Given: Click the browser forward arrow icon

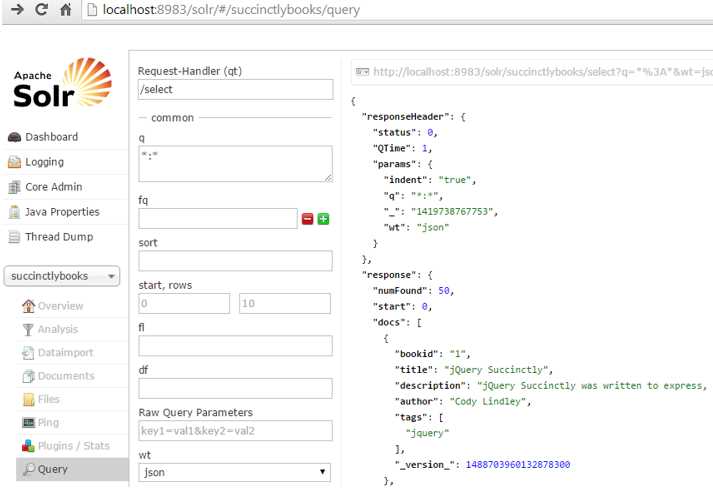Looking at the screenshot, I should pyautogui.click(x=17, y=9).
